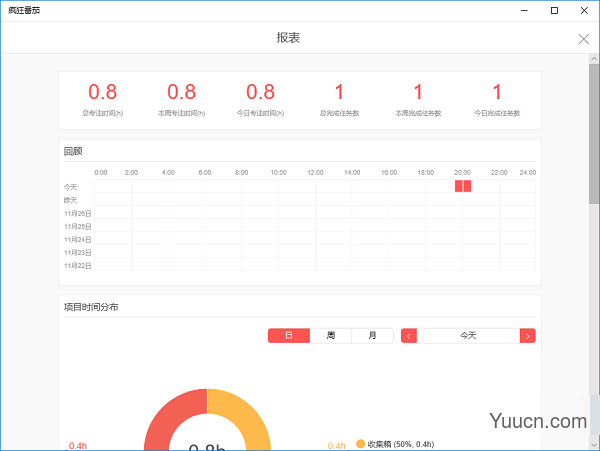
Task: Click the 11月26日 row label
Action: pos(78,213)
